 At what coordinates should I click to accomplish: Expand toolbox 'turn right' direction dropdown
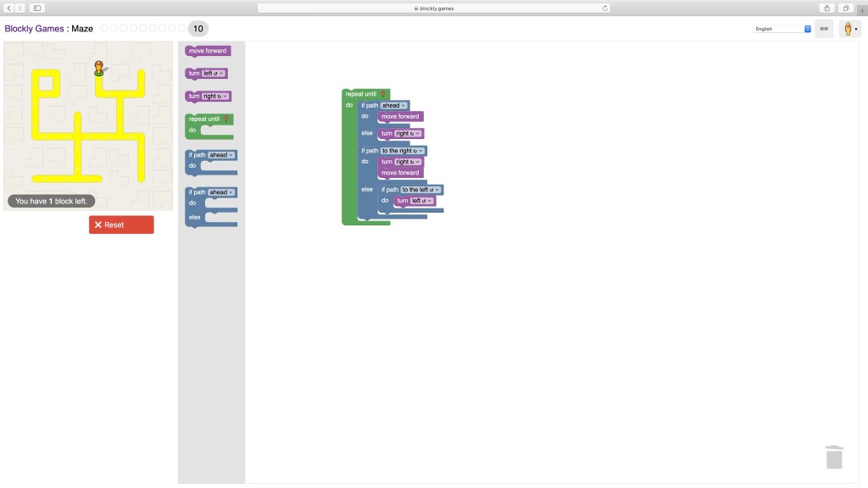[x=215, y=97]
